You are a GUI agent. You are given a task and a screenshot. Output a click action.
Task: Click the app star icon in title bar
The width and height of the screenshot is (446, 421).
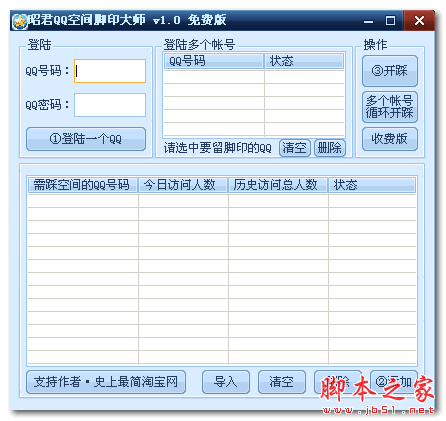click(20, 21)
